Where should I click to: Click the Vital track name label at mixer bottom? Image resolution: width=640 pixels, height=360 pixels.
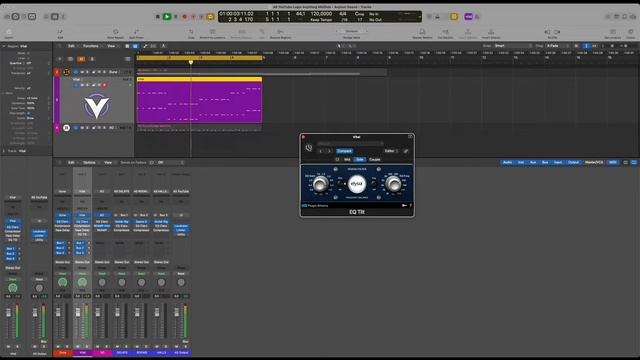click(82, 353)
